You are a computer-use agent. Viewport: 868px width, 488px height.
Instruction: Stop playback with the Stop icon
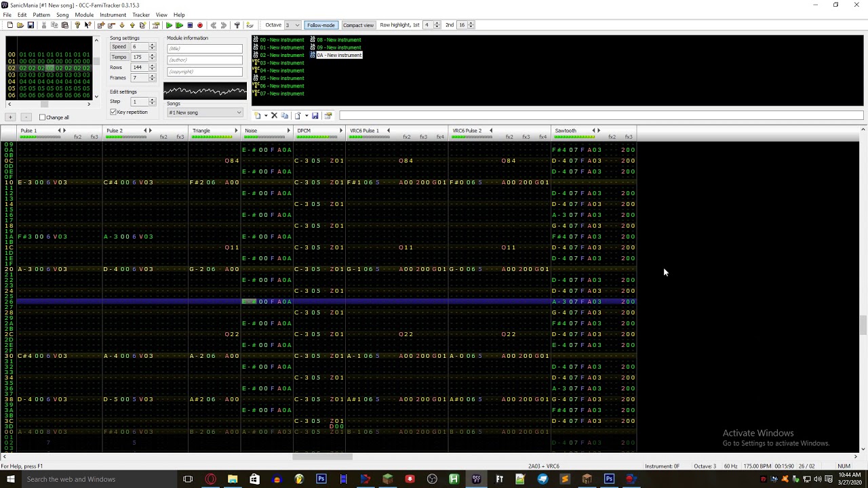coord(190,25)
